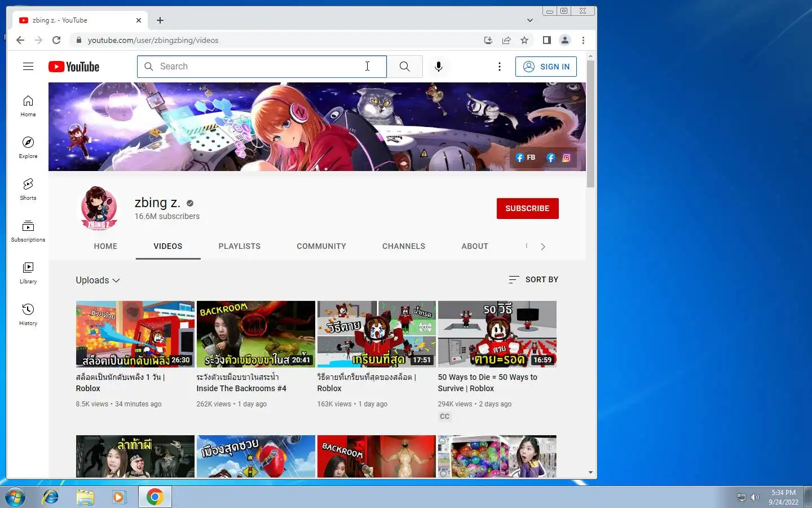Click the SUBSCRIBE button
Screen dimensions: 812x508
pos(528,208)
